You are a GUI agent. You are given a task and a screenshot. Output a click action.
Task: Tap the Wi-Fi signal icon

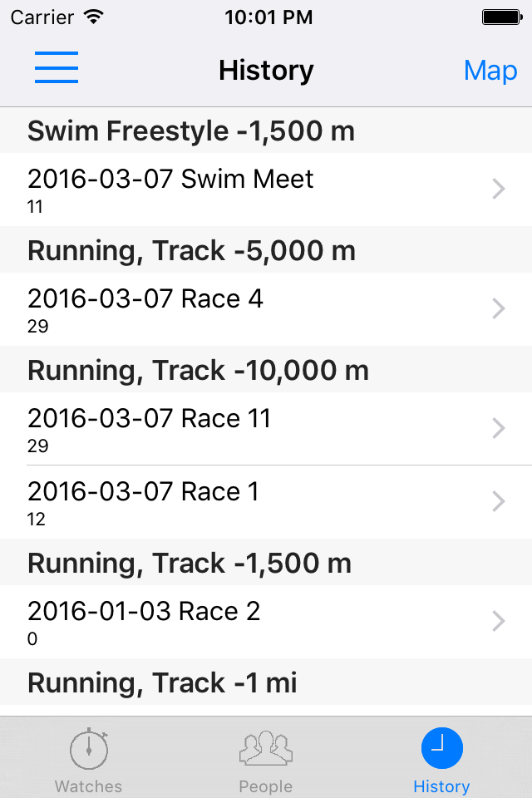pyautogui.click(x=94, y=17)
